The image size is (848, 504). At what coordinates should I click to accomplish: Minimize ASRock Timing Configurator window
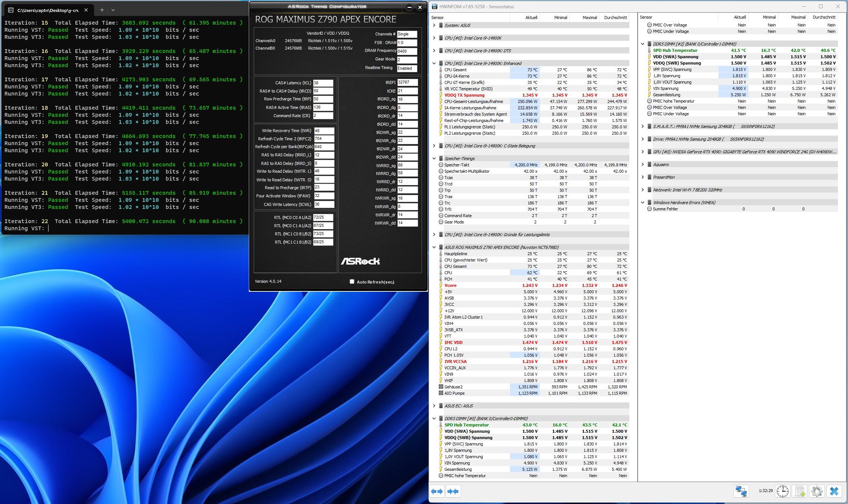409,7
